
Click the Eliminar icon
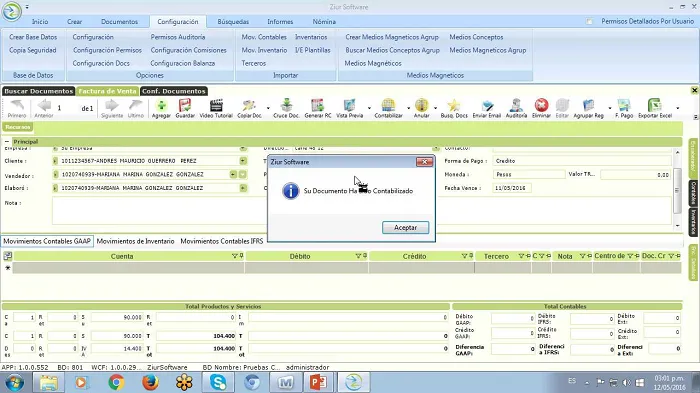[x=541, y=106]
